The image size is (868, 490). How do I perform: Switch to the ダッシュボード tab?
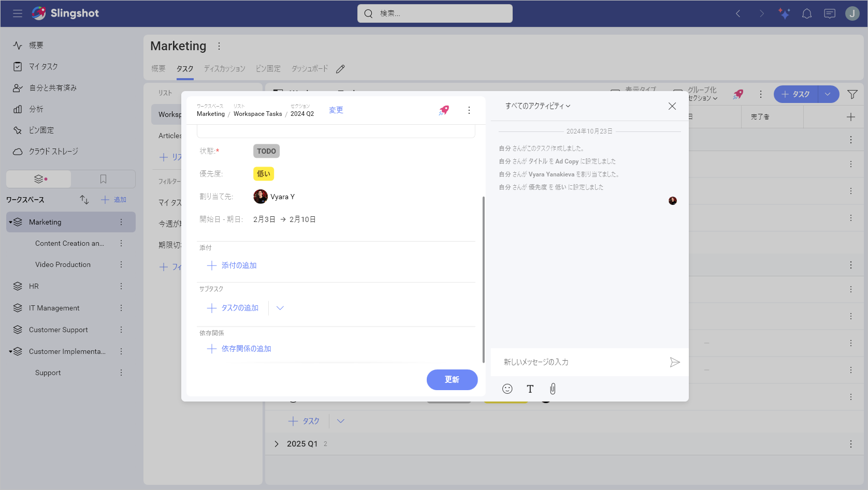[x=310, y=69]
